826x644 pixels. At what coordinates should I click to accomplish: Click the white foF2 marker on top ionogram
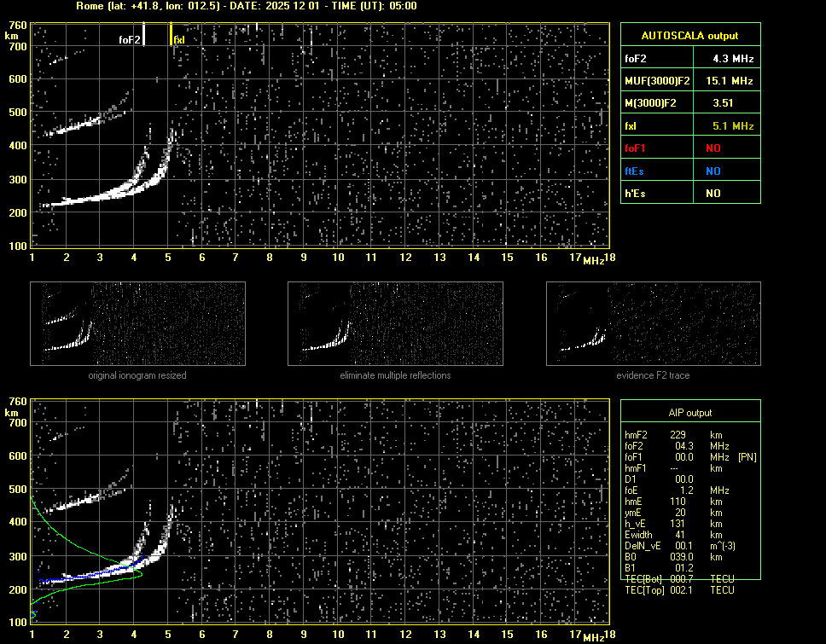[143, 34]
